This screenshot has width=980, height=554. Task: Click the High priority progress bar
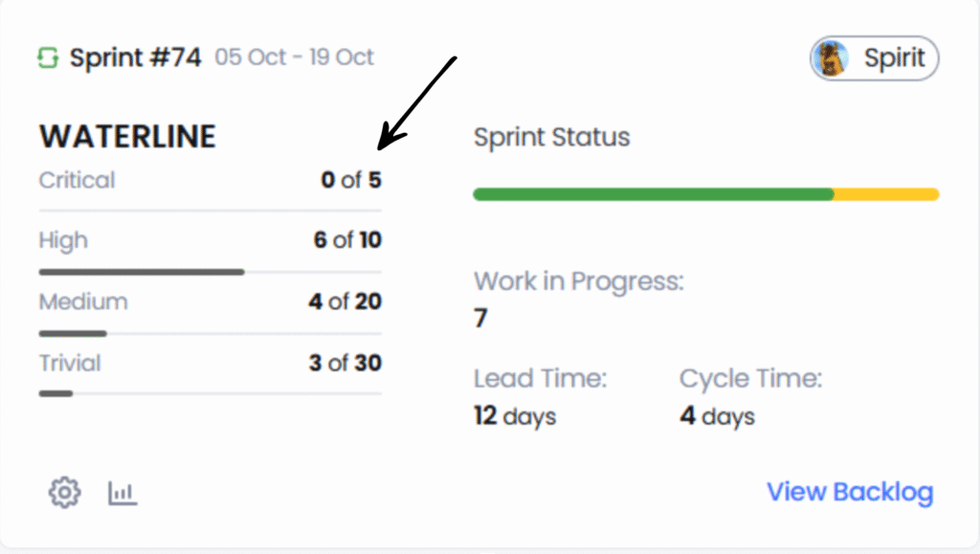pyautogui.click(x=142, y=272)
